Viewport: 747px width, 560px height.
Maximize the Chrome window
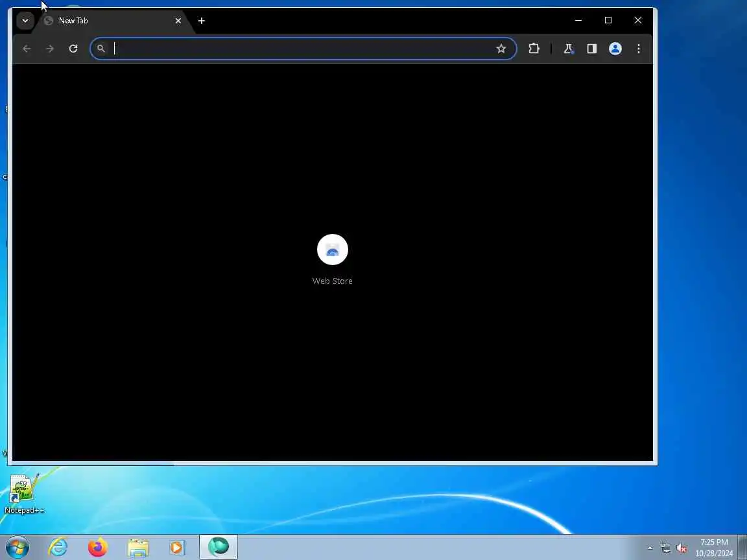coord(608,21)
